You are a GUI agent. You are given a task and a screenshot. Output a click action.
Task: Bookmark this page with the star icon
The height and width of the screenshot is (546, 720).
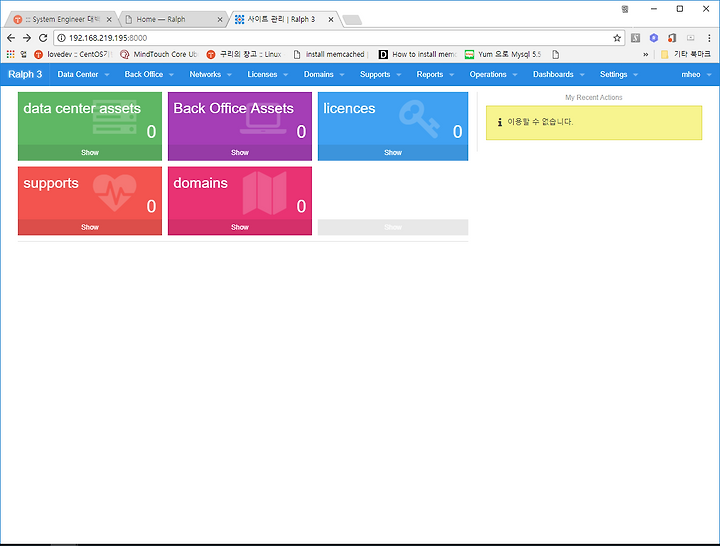click(x=617, y=38)
